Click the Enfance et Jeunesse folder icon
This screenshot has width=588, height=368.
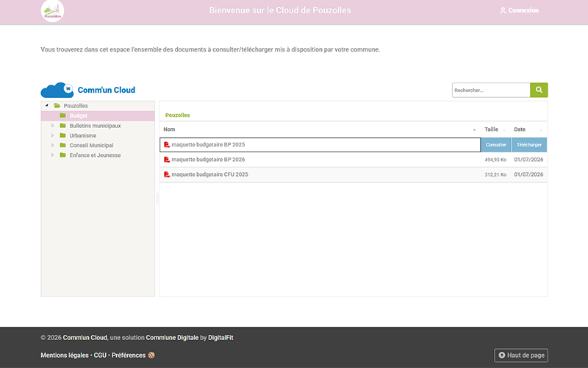[x=63, y=155]
